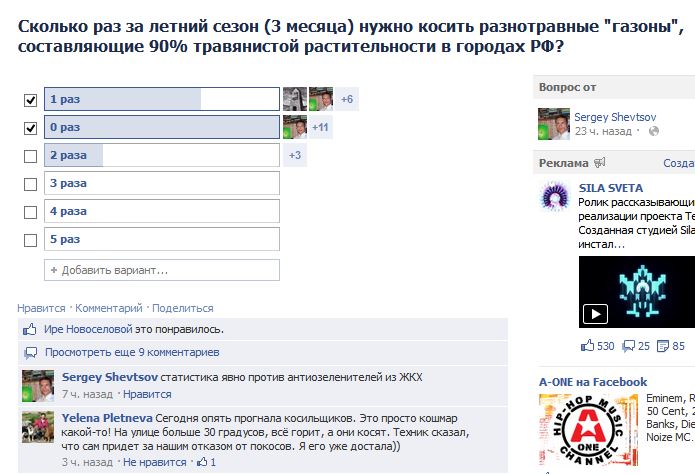Click the "Добавить вариант…" input field

[x=162, y=270]
